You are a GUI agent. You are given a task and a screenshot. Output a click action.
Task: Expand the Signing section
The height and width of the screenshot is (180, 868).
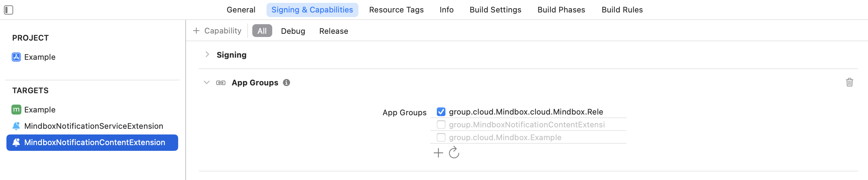[x=207, y=54]
